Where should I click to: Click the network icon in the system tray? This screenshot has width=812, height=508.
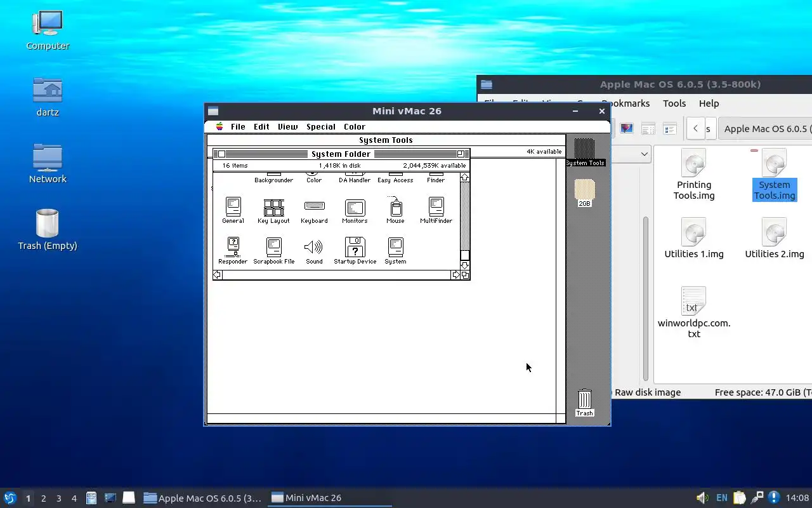(756, 498)
